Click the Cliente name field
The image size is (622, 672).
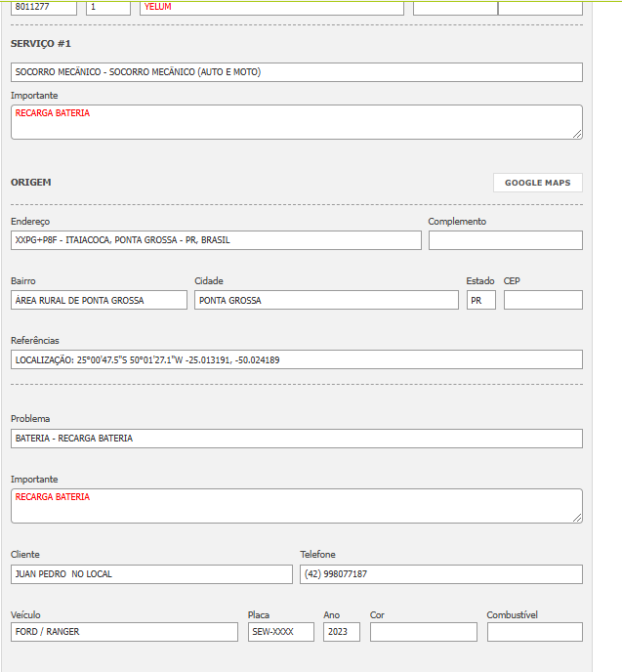pos(151,574)
